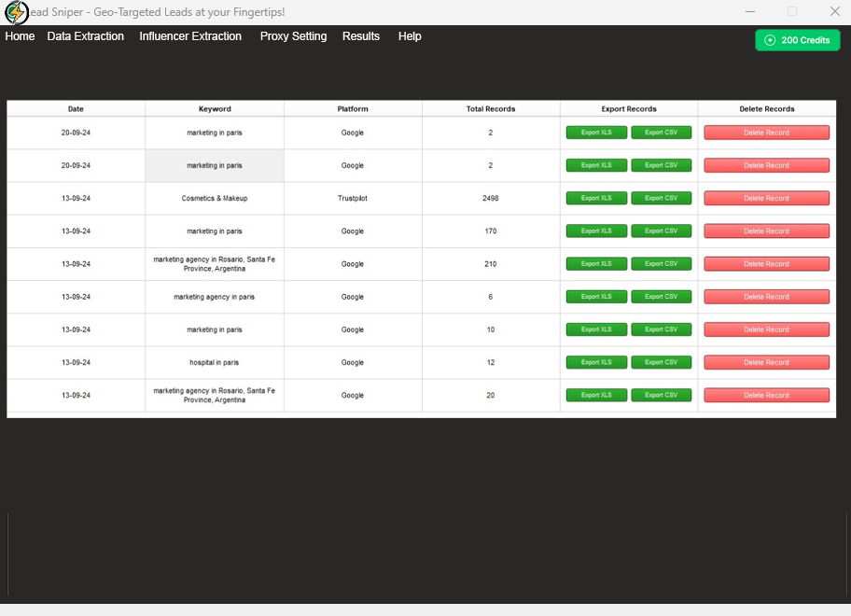
Task: Click the Date column header
Action: 76,108
